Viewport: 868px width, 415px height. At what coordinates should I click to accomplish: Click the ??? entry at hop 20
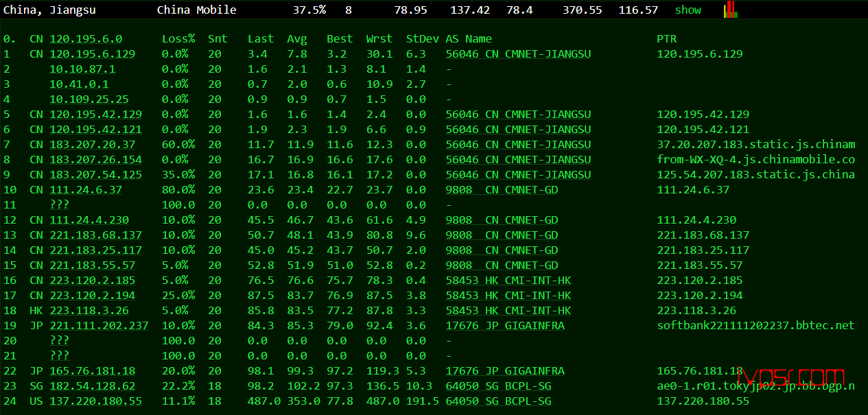pos(59,341)
